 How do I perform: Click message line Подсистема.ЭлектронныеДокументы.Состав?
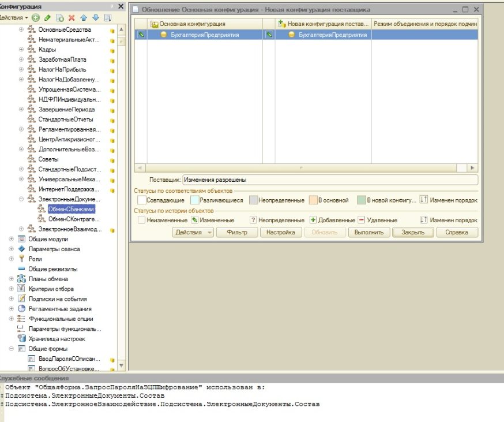(85, 395)
